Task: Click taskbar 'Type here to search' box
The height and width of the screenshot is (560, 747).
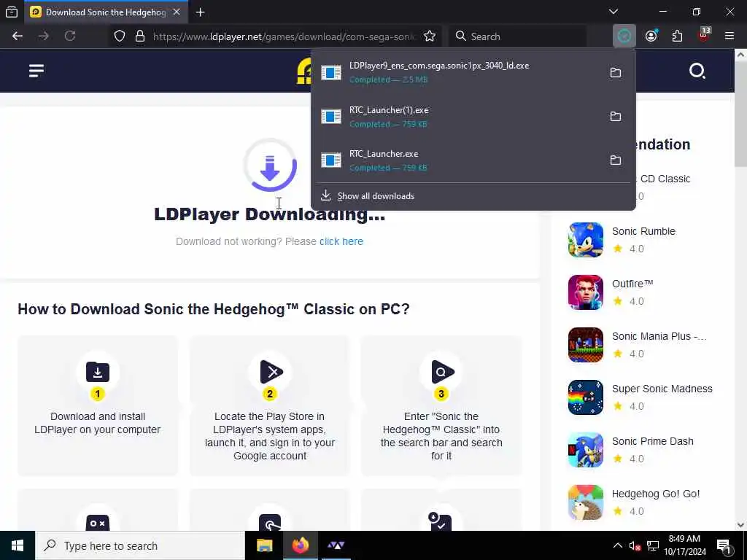Action: click(x=140, y=545)
